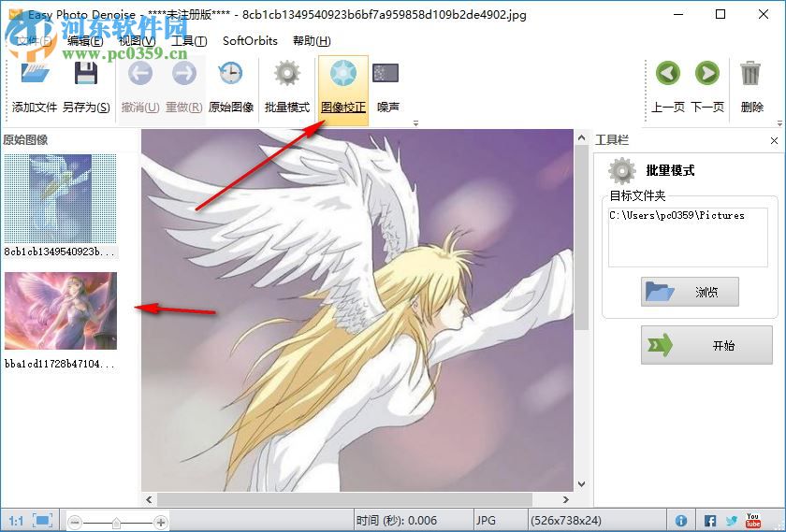This screenshot has height=532, width=786.
Task: Click the Redo (重做) arrow icon
Action: (184, 74)
